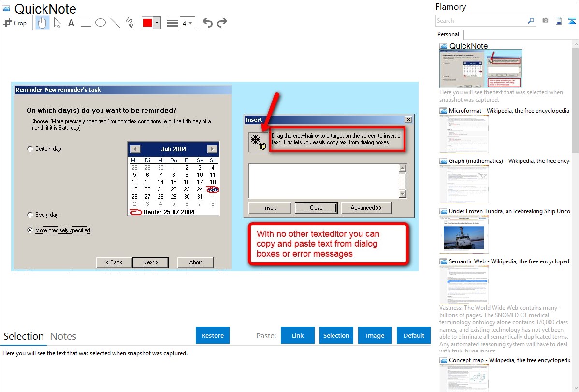Open the line width 4 dropdown
The image size is (579, 392).
point(188,23)
